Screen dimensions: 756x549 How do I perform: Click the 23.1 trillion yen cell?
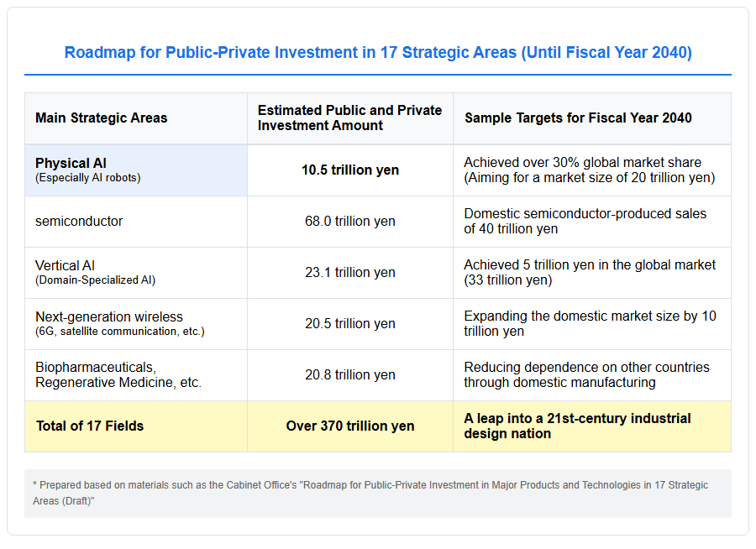350,272
